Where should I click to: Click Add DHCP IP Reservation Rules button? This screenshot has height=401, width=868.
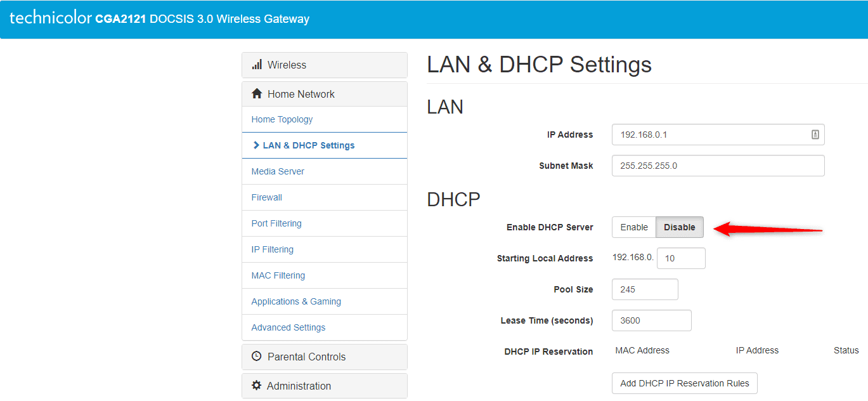(685, 383)
